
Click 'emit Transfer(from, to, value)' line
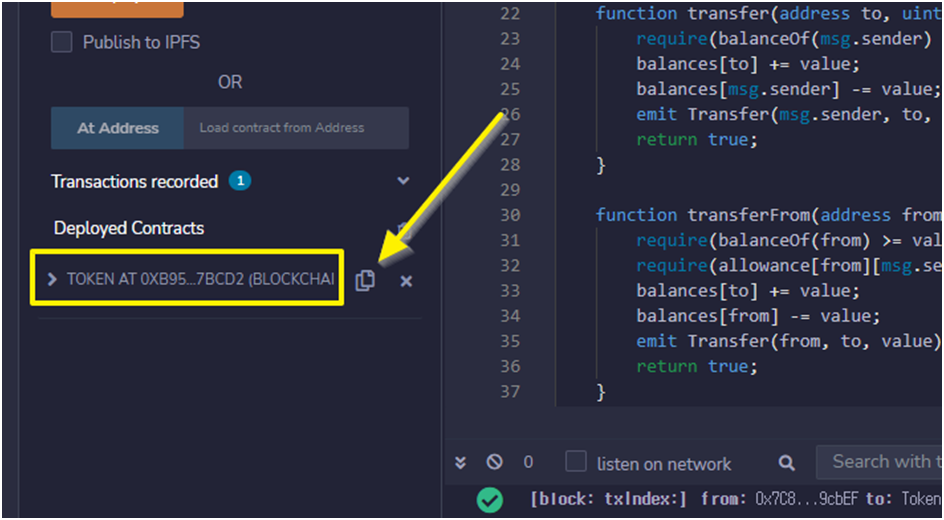click(x=789, y=341)
